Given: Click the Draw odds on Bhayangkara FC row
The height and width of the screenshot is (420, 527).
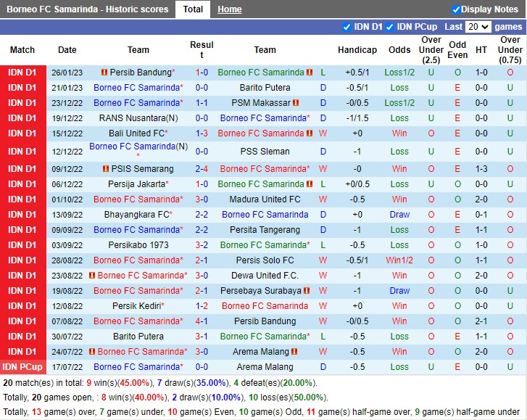Looking at the screenshot, I should coord(399,215).
